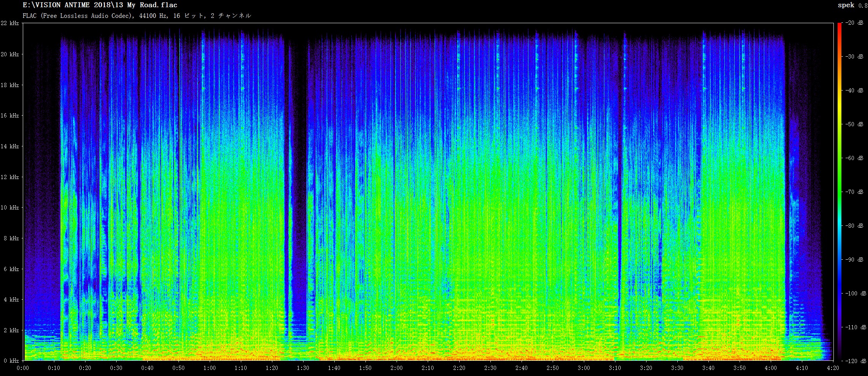Image resolution: width=868 pixels, height=376 pixels.
Task: Click the "22 kHz" frequency label
Action: click(9, 23)
